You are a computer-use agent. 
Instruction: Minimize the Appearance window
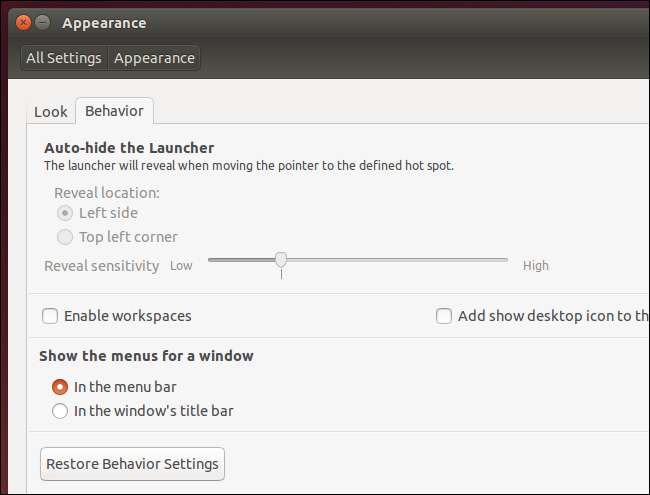(x=42, y=22)
